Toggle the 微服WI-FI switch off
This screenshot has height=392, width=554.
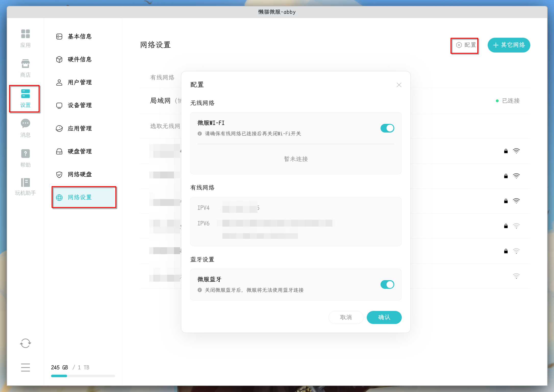[x=387, y=128]
